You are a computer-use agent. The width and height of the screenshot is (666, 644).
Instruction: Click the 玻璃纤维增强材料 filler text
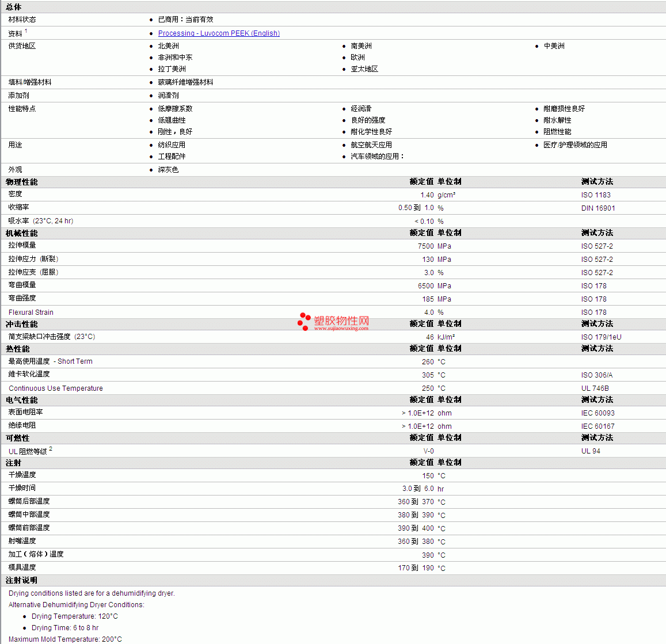point(185,82)
